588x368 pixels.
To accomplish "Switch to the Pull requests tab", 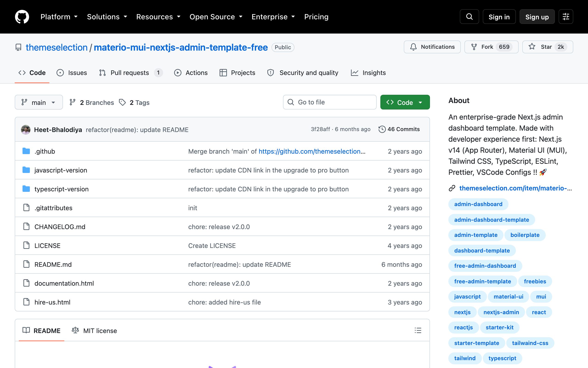I will [131, 73].
